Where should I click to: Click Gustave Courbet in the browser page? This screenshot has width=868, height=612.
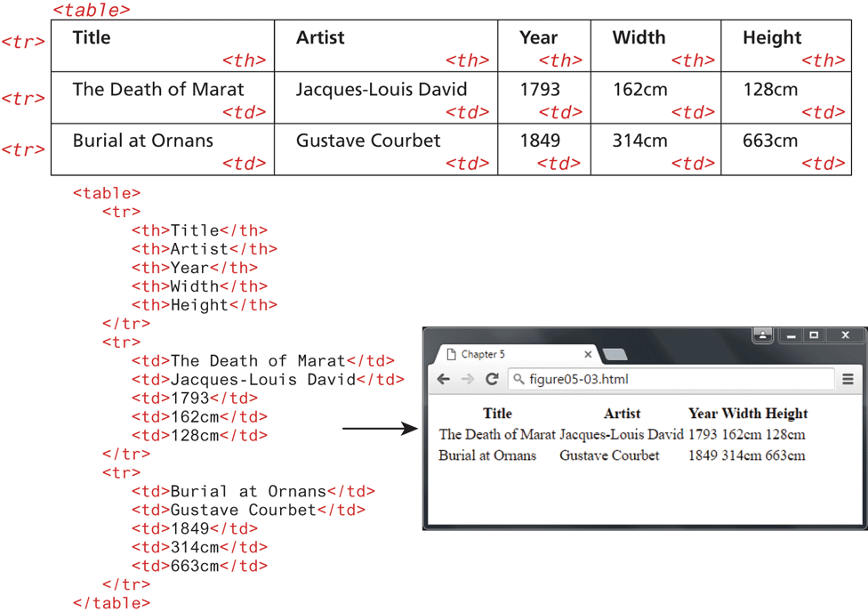point(609,455)
